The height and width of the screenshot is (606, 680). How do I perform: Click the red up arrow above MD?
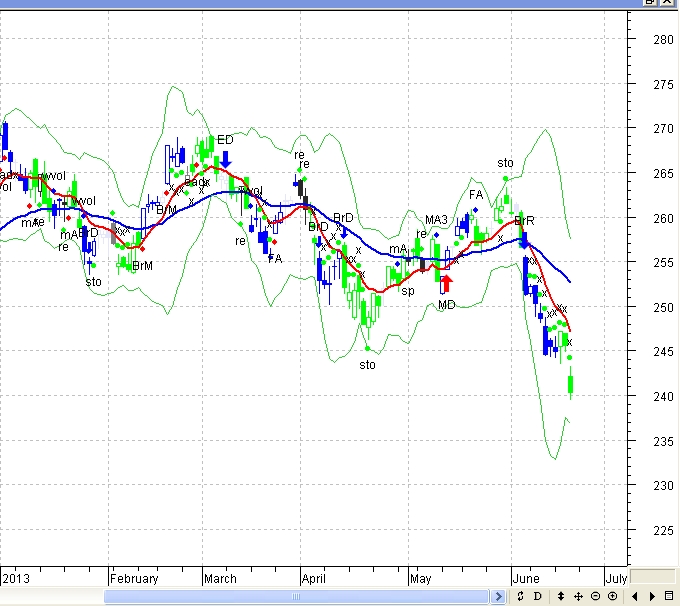point(446,284)
